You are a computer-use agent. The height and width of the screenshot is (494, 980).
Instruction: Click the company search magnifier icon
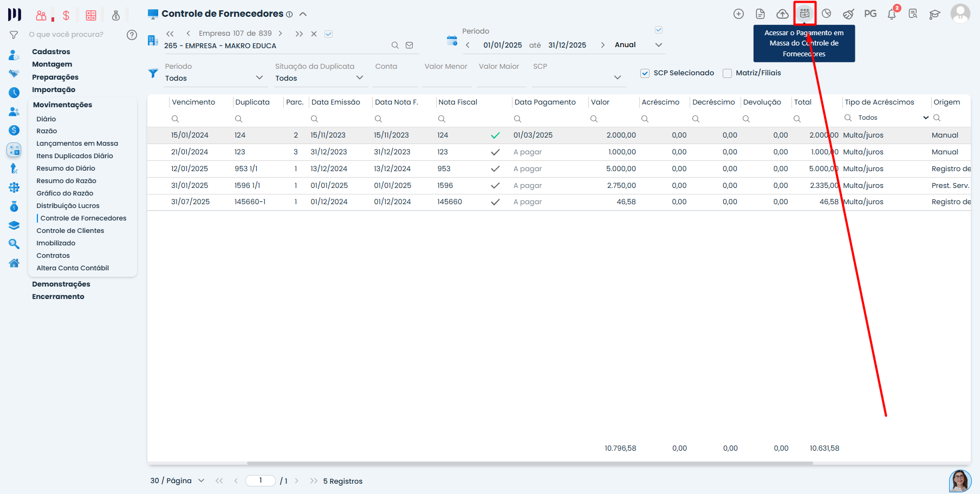pos(395,45)
